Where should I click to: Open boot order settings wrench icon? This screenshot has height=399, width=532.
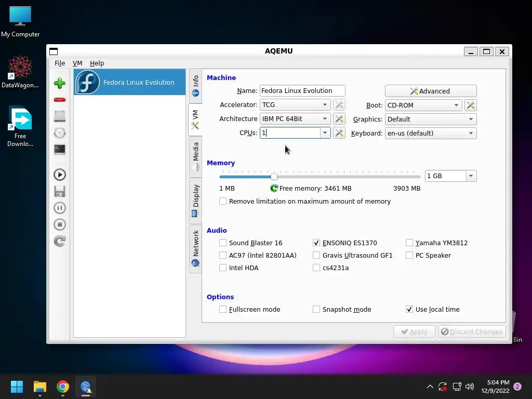click(471, 105)
